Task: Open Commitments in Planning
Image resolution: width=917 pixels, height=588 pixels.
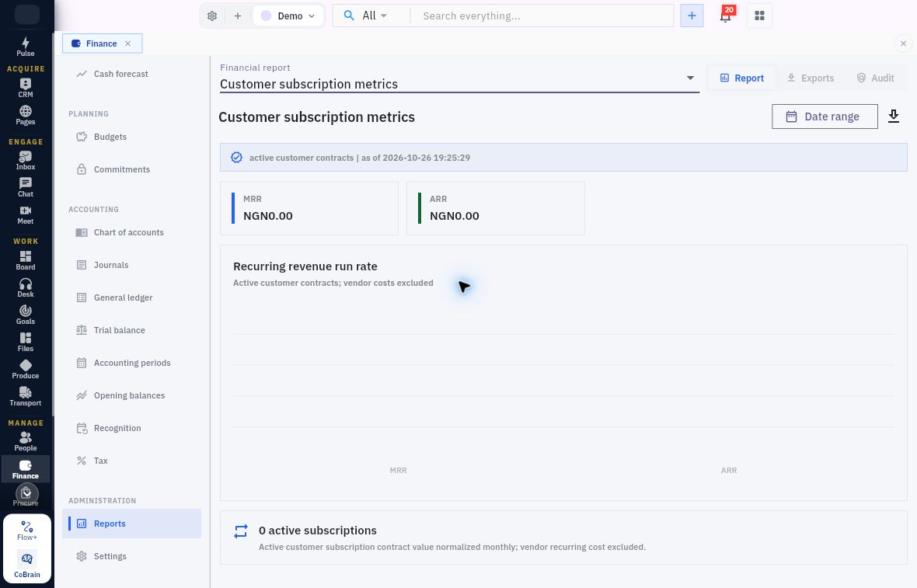Action: click(x=131, y=169)
